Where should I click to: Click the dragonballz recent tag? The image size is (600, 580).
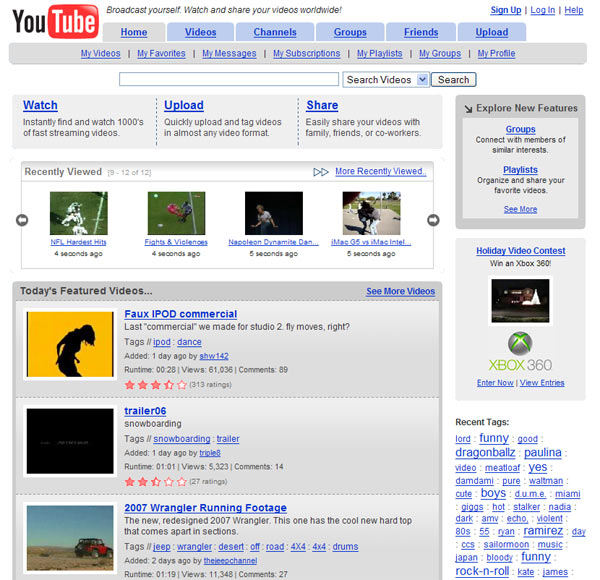[485, 453]
